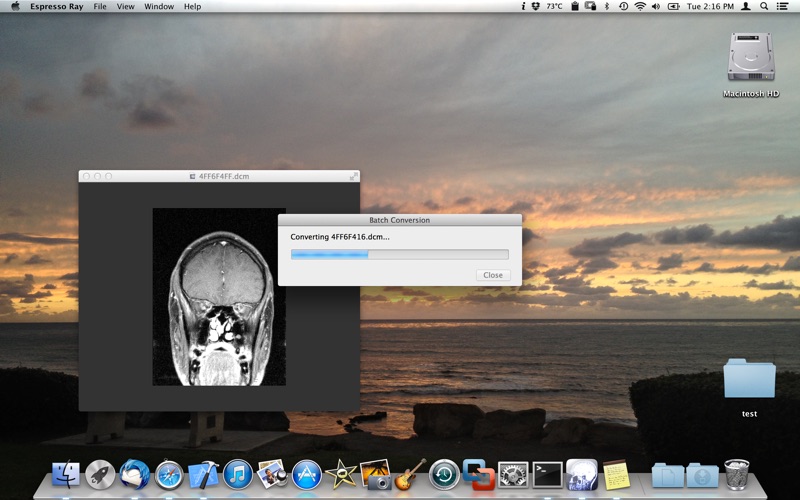Open iTunes in the dock
Viewport: 800px width, 500px height.
point(238,474)
